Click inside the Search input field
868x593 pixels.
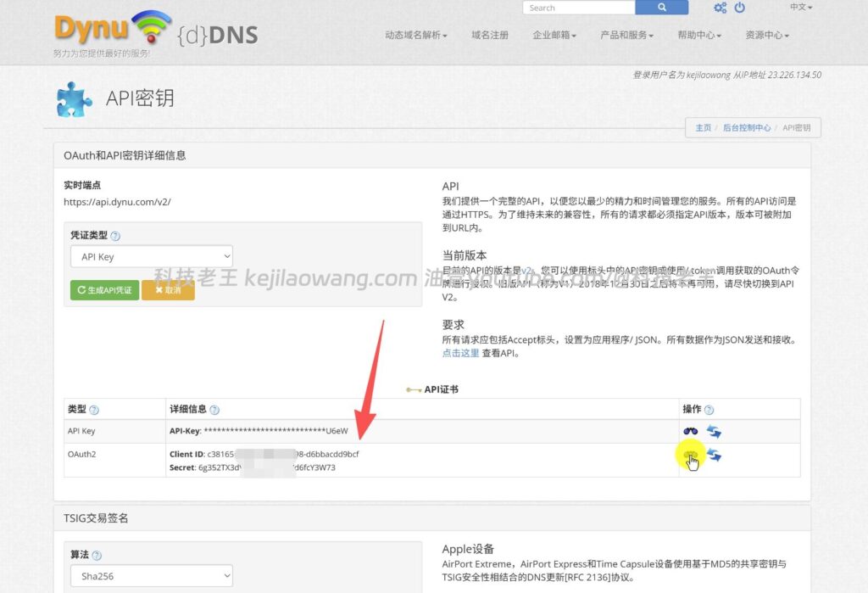[576, 7]
